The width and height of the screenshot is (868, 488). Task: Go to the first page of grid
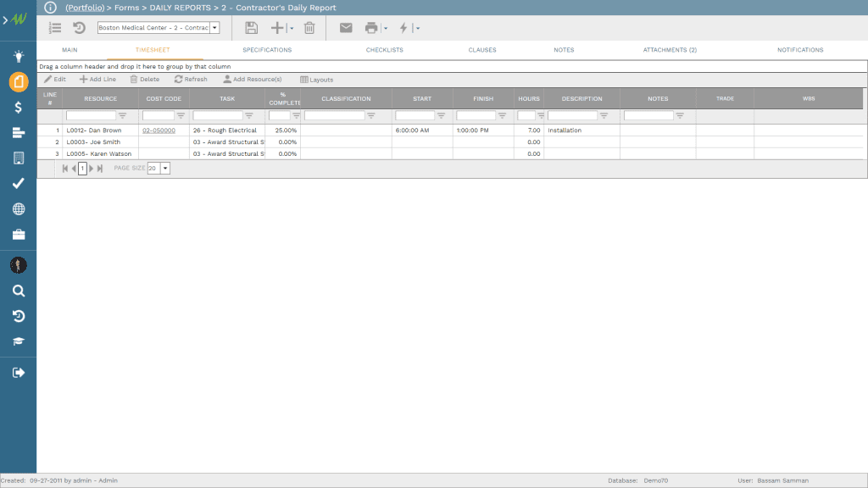64,169
